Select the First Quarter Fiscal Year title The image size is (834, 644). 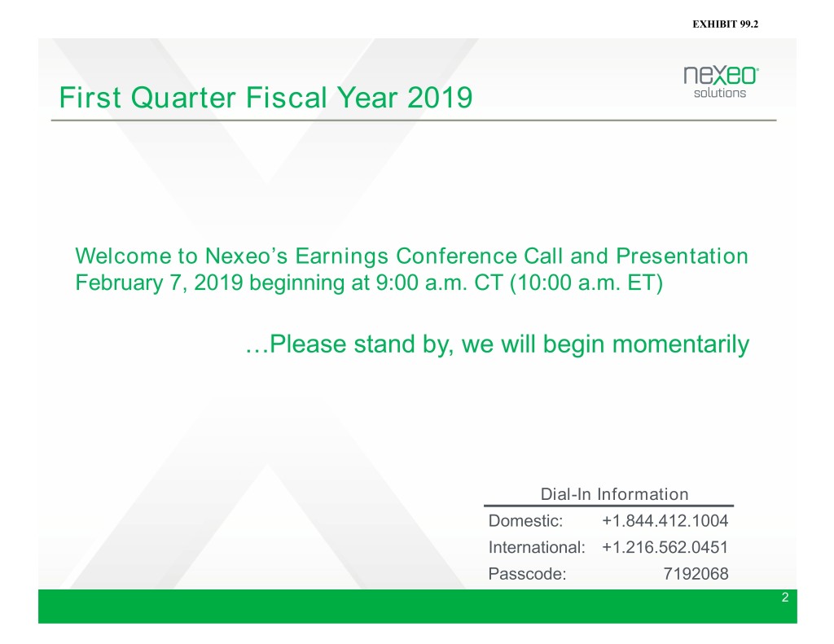[x=265, y=99]
